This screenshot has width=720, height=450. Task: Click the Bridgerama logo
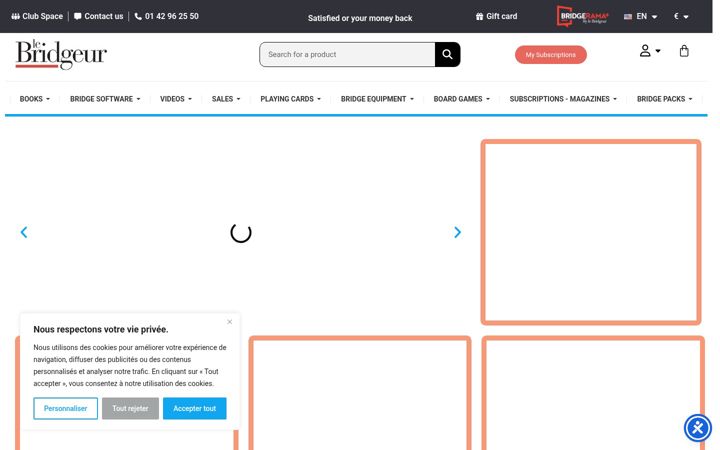[x=582, y=17]
